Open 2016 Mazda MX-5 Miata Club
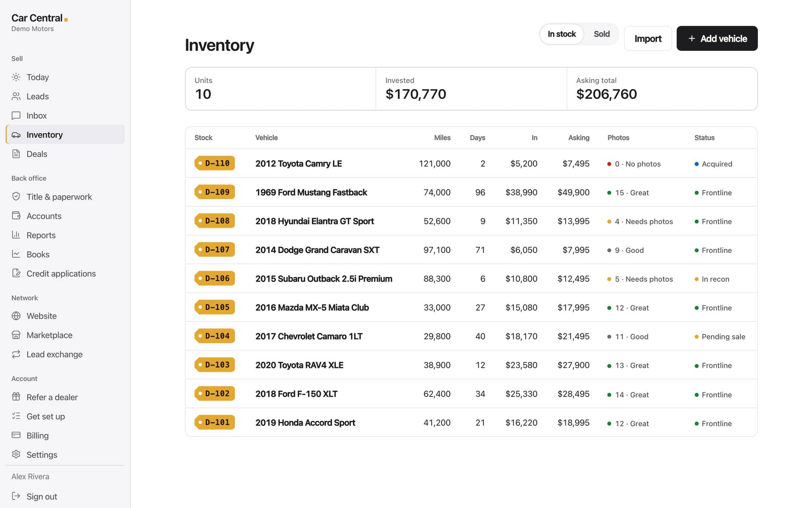 pos(312,308)
